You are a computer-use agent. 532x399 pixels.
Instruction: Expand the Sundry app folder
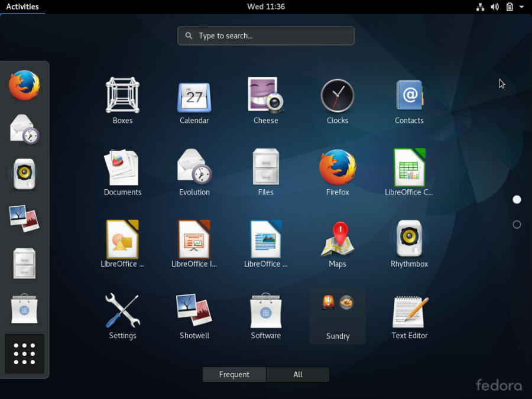(338, 316)
